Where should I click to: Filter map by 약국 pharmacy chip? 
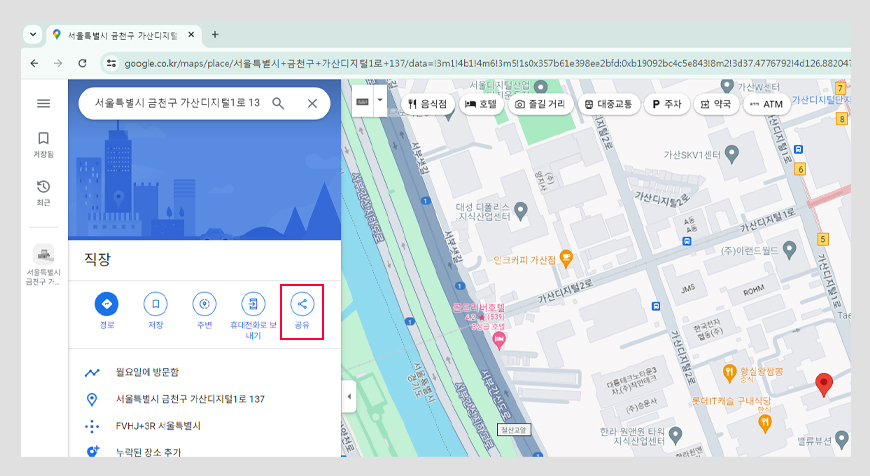(x=716, y=104)
